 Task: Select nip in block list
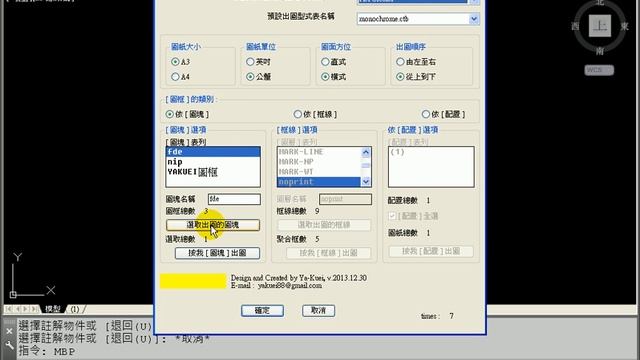[x=213, y=162]
